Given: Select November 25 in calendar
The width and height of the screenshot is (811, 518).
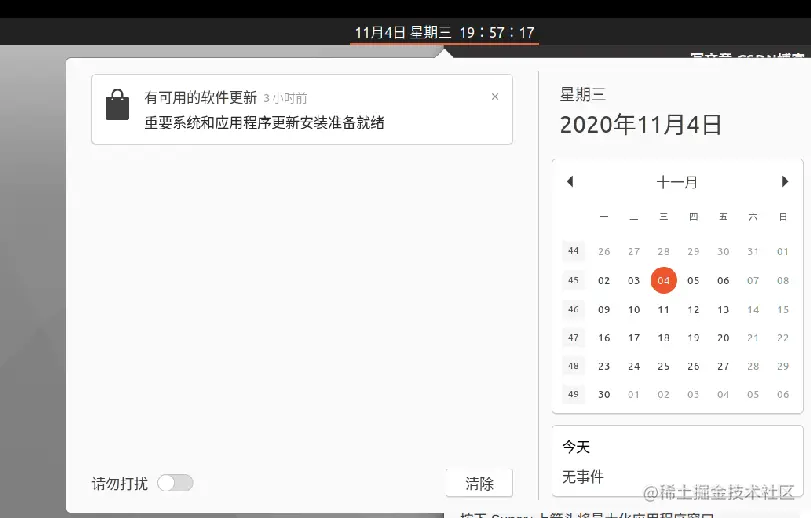Looking at the screenshot, I should coord(664,366).
